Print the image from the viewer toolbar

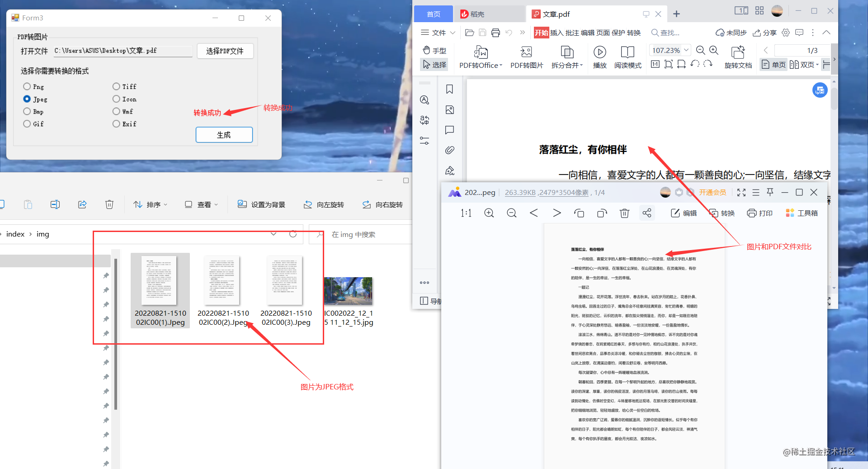click(759, 213)
